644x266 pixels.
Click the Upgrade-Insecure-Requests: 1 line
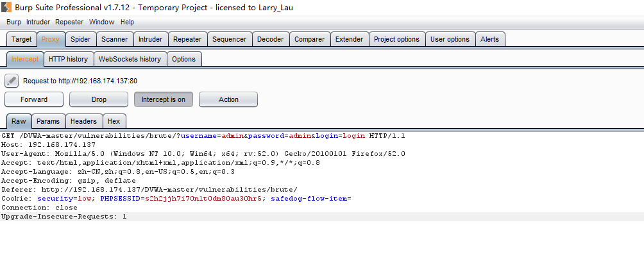(64, 217)
